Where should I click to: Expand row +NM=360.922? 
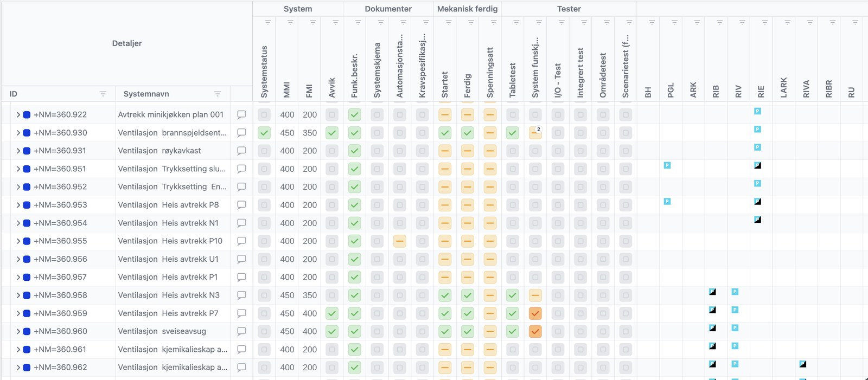tap(18, 114)
